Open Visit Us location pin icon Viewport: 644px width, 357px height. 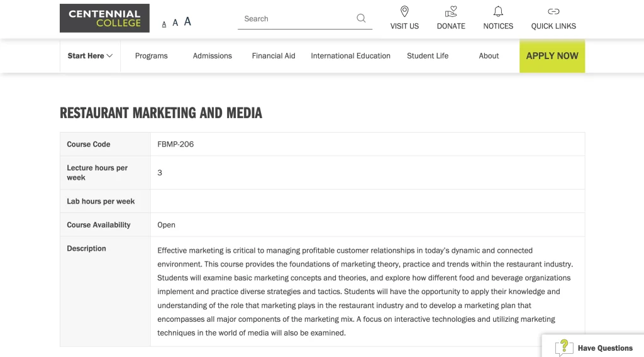[404, 11]
